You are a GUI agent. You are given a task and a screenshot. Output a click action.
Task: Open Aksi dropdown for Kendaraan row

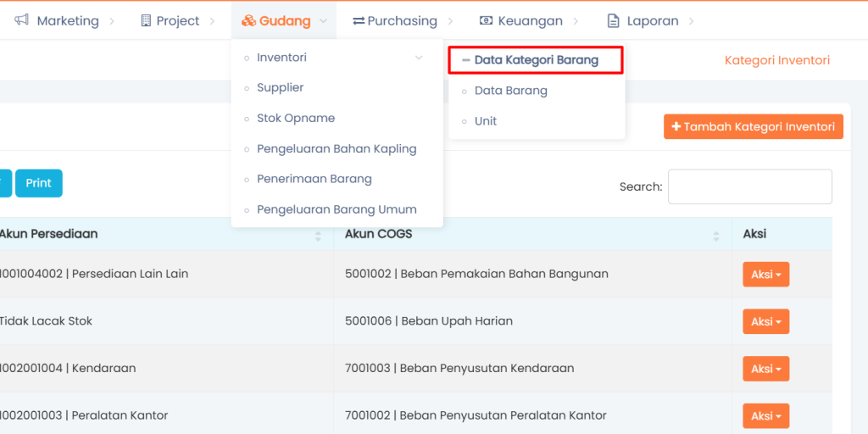pyautogui.click(x=765, y=369)
